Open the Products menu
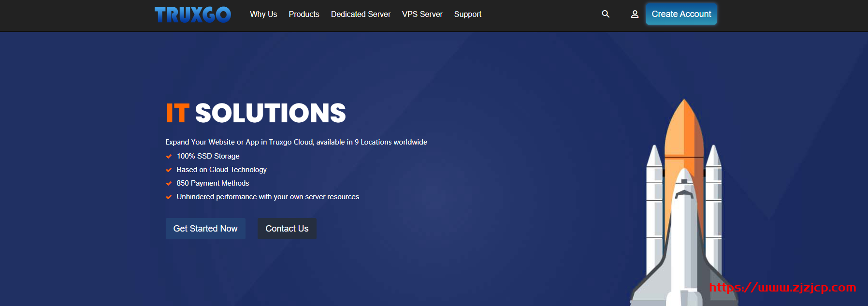 click(304, 14)
